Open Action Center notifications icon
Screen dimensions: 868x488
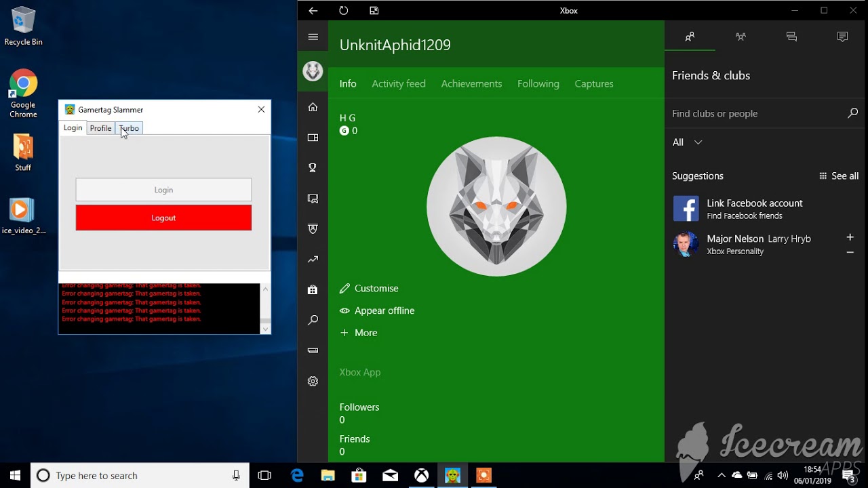pos(850,476)
